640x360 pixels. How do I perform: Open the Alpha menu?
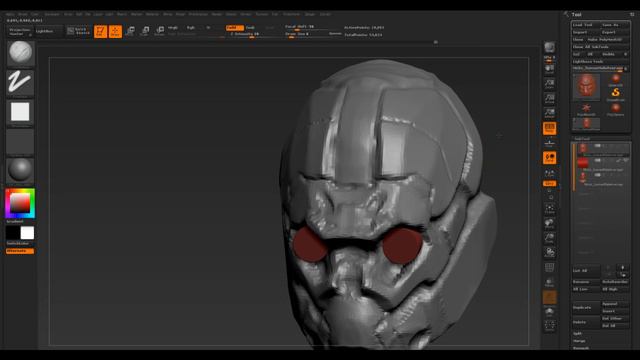point(10,14)
